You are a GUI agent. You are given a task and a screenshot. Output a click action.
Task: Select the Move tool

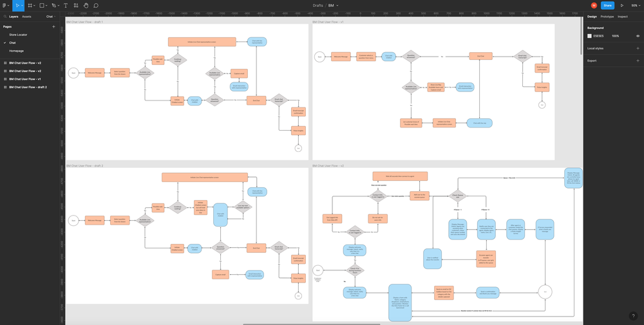(17, 6)
